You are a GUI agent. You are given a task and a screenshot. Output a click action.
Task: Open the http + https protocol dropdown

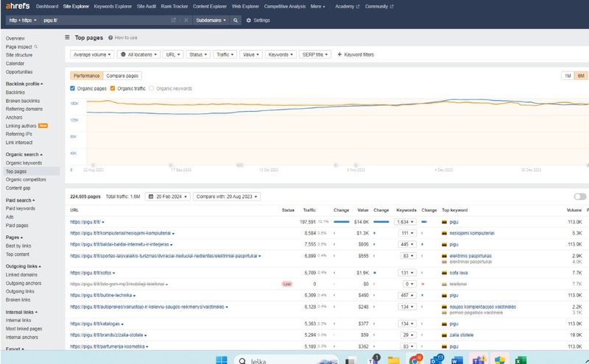[x=23, y=21]
